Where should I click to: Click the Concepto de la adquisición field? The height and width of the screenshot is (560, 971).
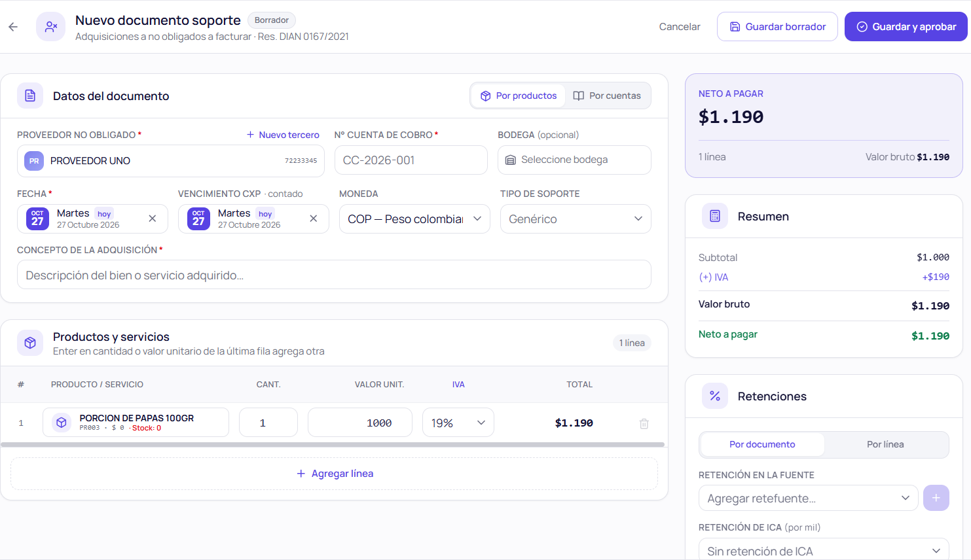pos(334,275)
